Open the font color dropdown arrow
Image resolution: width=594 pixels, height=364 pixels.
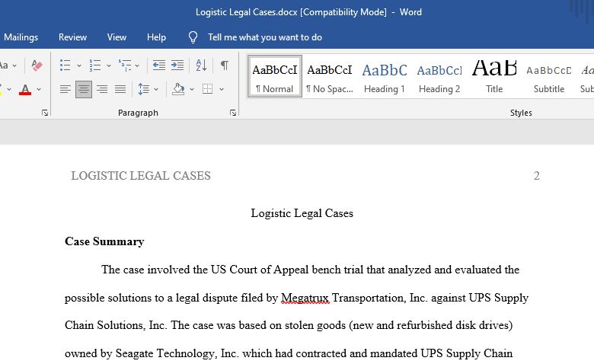39,90
